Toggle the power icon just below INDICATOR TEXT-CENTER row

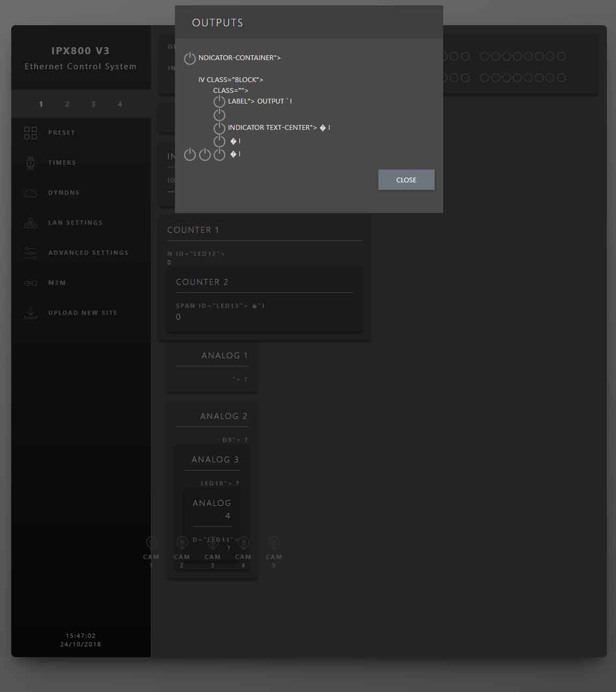click(219, 141)
